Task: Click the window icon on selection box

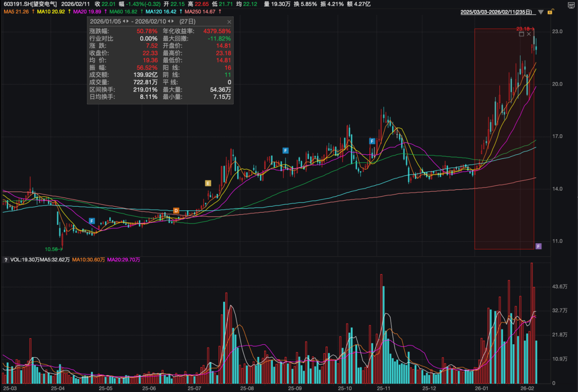Action: [x=522, y=34]
